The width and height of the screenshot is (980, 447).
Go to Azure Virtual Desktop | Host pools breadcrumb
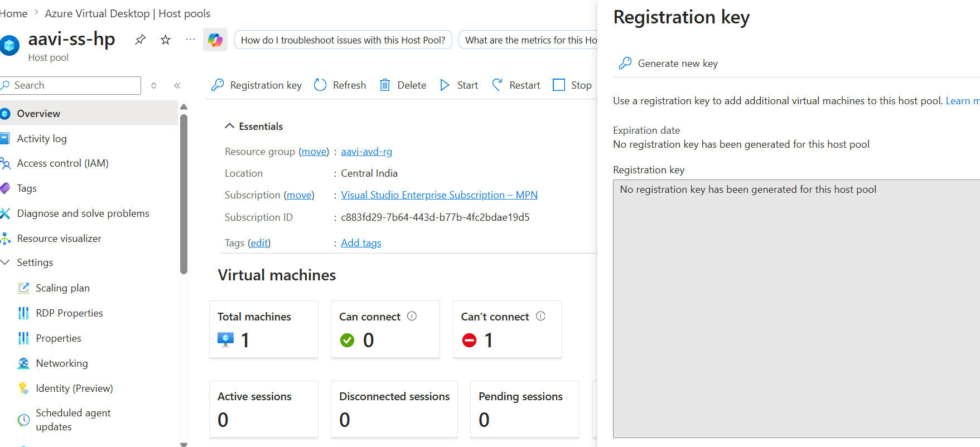click(x=128, y=13)
